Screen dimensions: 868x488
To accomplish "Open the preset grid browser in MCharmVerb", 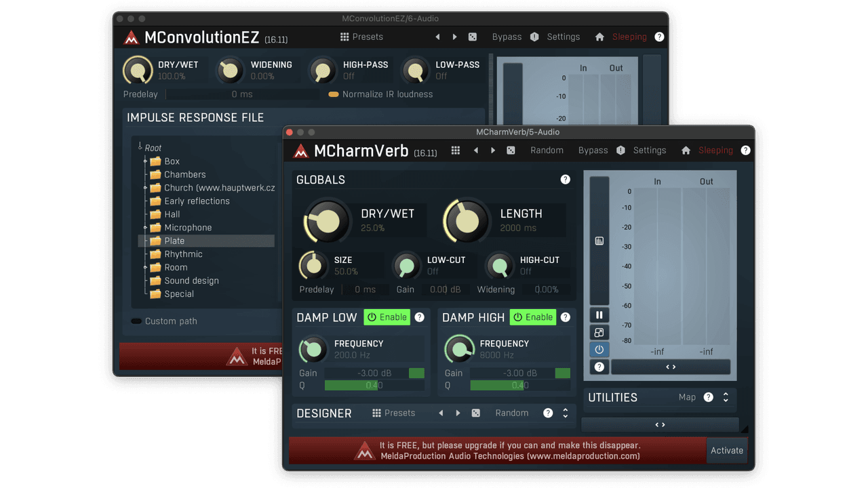I will 455,150.
